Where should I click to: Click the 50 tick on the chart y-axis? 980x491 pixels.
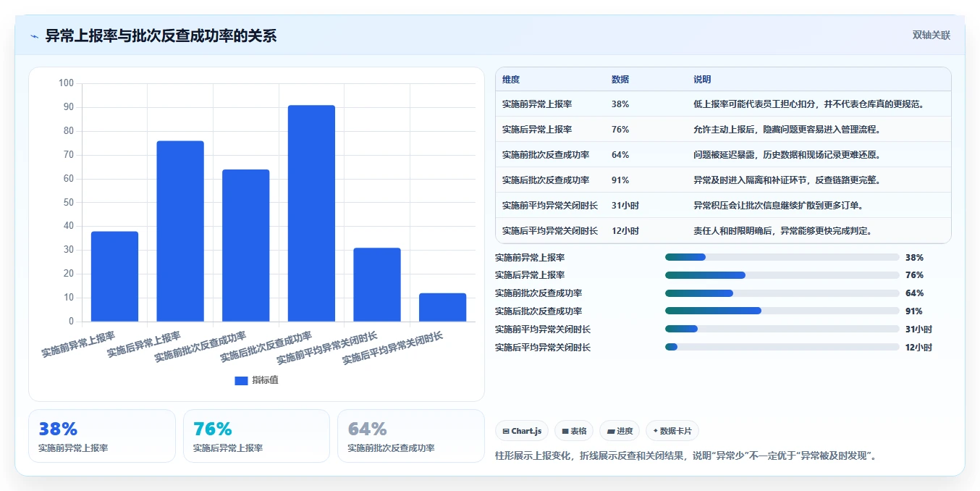(69, 202)
